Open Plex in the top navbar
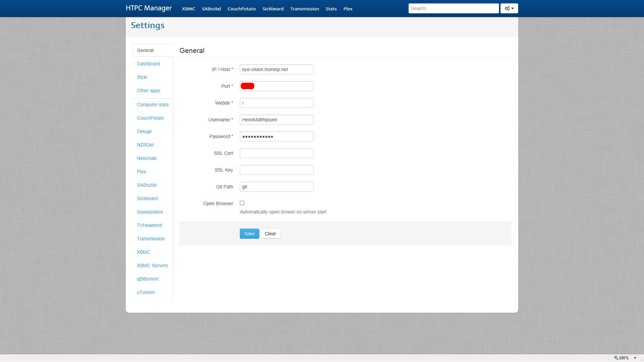Viewport: 644px width, 362px height. [x=348, y=9]
